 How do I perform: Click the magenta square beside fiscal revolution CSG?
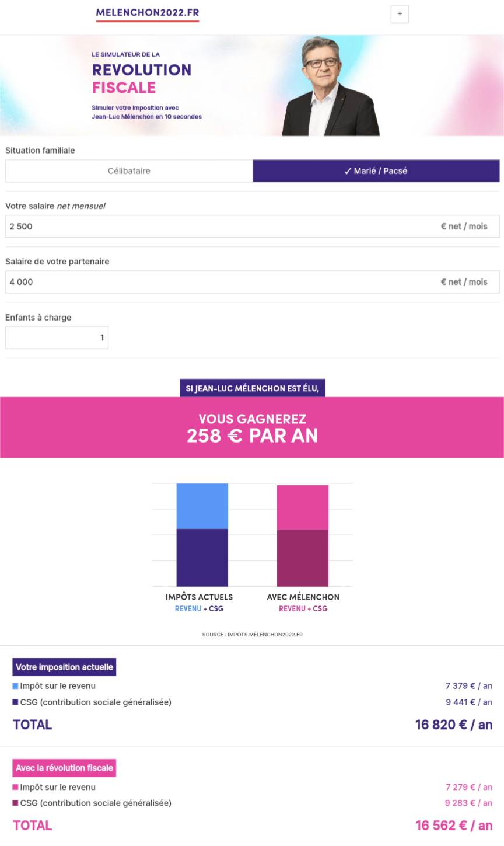pyautogui.click(x=15, y=803)
